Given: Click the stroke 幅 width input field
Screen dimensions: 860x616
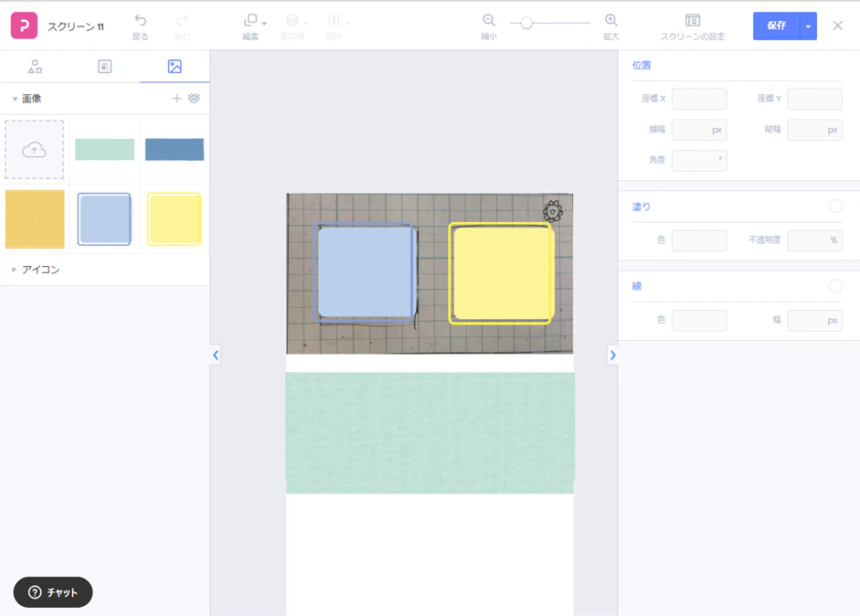Looking at the screenshot, I should pos(814,321).
